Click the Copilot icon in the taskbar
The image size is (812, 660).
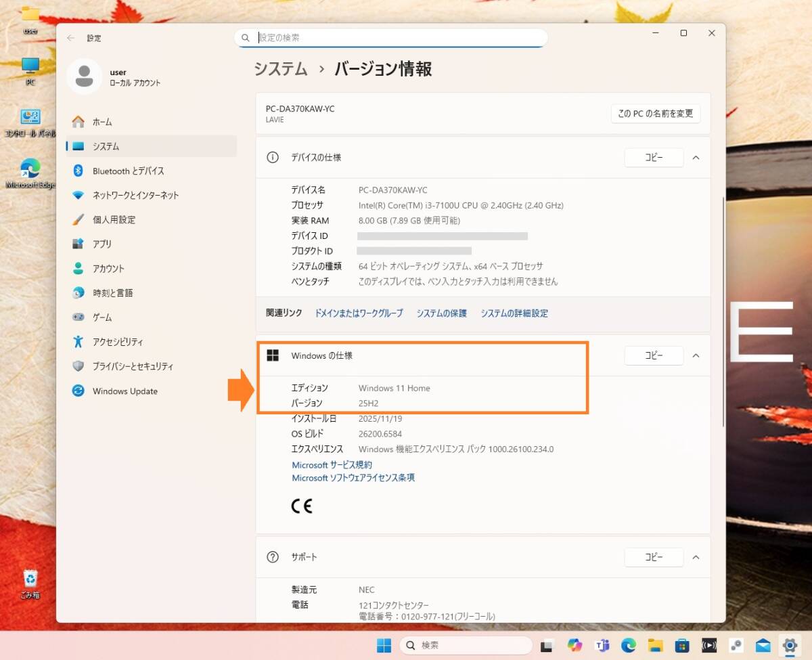tap(574, 645)
